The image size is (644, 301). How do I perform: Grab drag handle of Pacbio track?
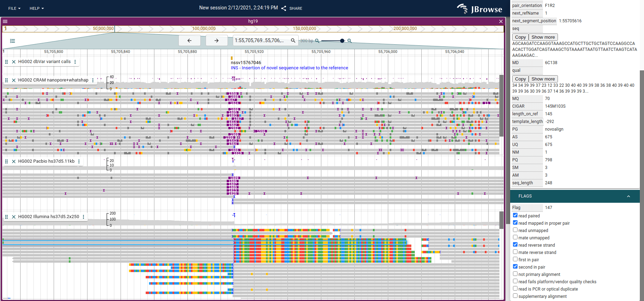coord(7,161)
